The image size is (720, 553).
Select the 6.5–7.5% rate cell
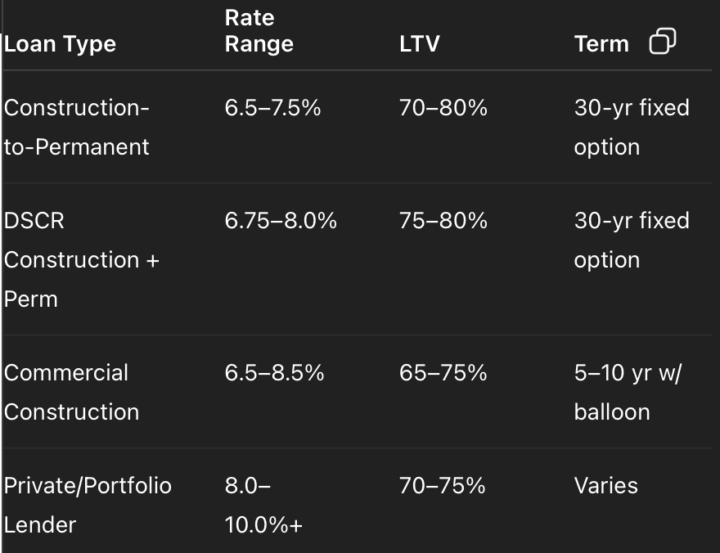pos(273,108)
